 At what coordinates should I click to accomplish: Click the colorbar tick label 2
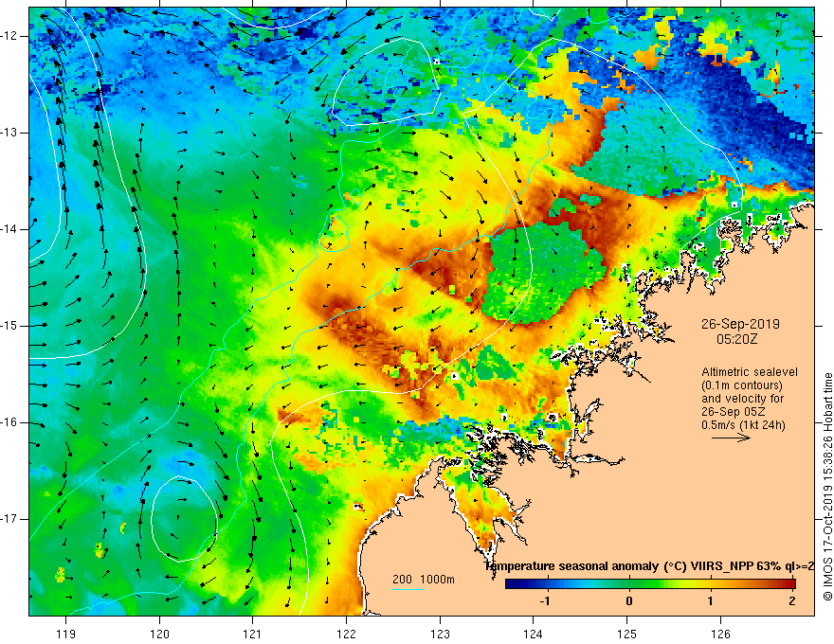pyautogui.click(x=792, y=601)
